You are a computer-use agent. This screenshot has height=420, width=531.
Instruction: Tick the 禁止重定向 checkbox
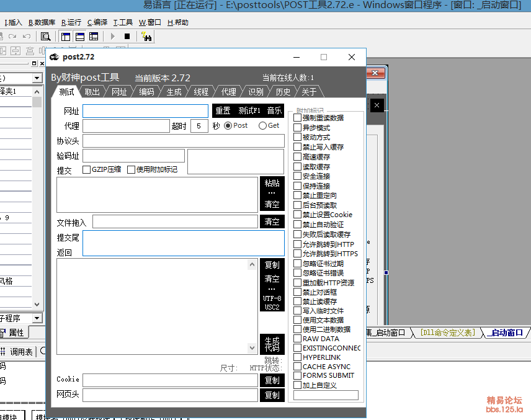point(298,195)
